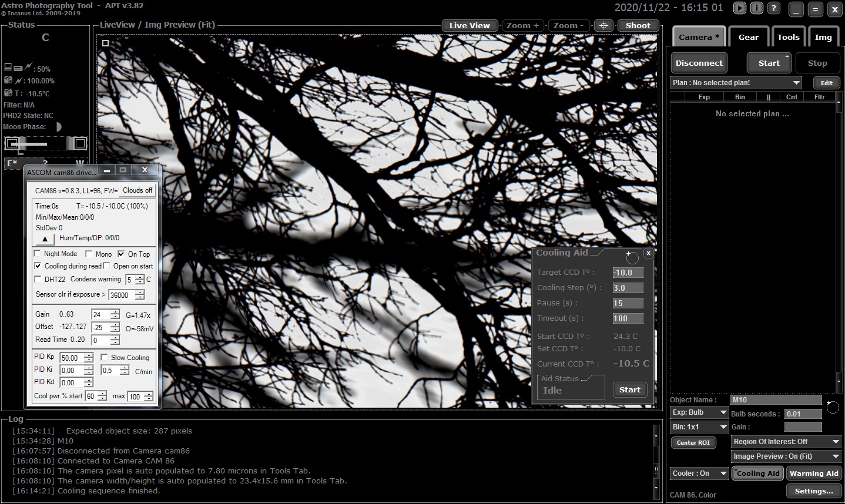Image resolution: width=845 pixels, height=504 pixels.
Task: Open the Plan selection dropdown
Action: tap(737, 83)
